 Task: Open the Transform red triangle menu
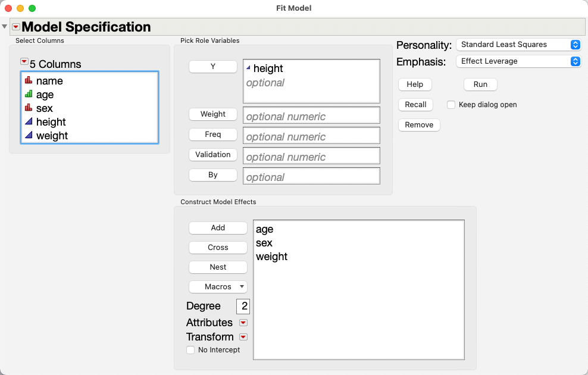click(243, 337)
